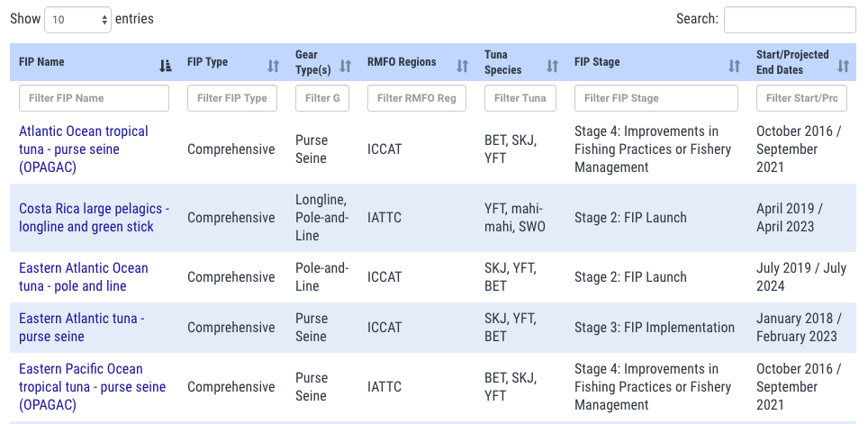Open Eastern Atlantic tuna purse seine link
The width and height of the screenshot is (868, 424).
82,327
